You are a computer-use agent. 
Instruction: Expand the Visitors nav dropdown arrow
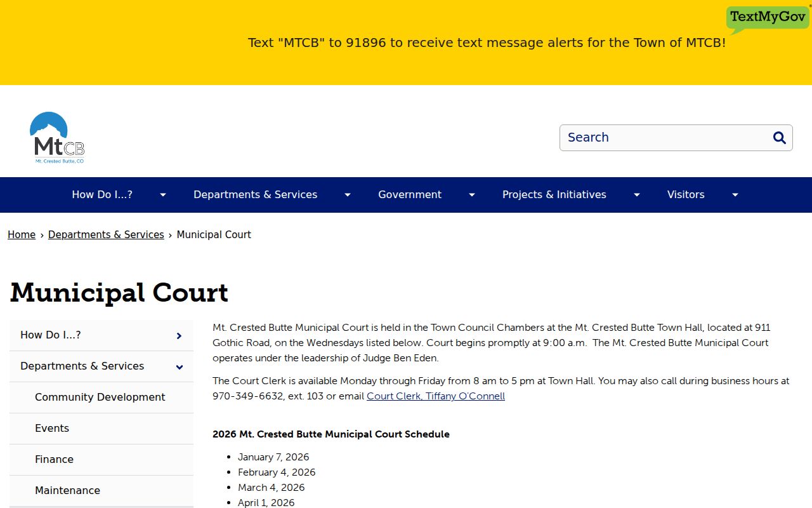tap(735, 195)
